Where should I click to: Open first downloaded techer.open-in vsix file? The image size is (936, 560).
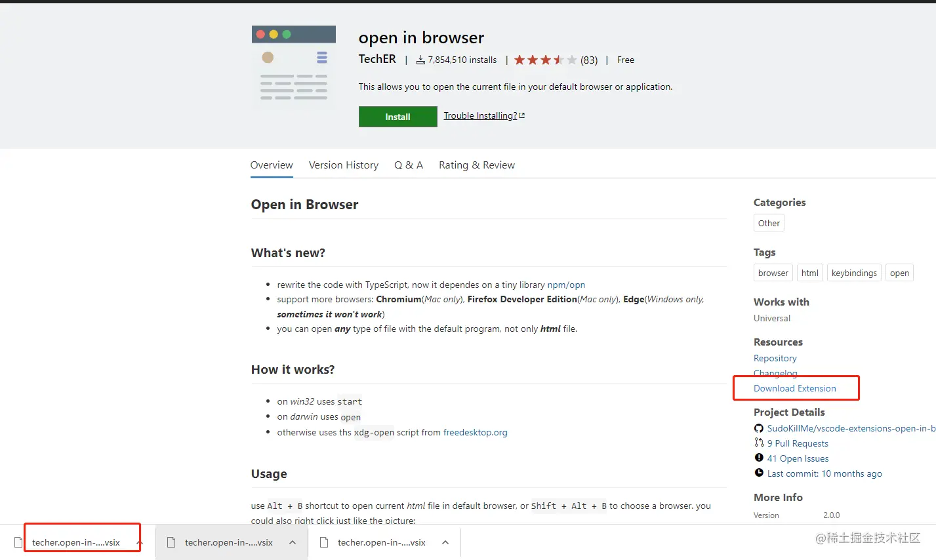[x=76, y=542]
